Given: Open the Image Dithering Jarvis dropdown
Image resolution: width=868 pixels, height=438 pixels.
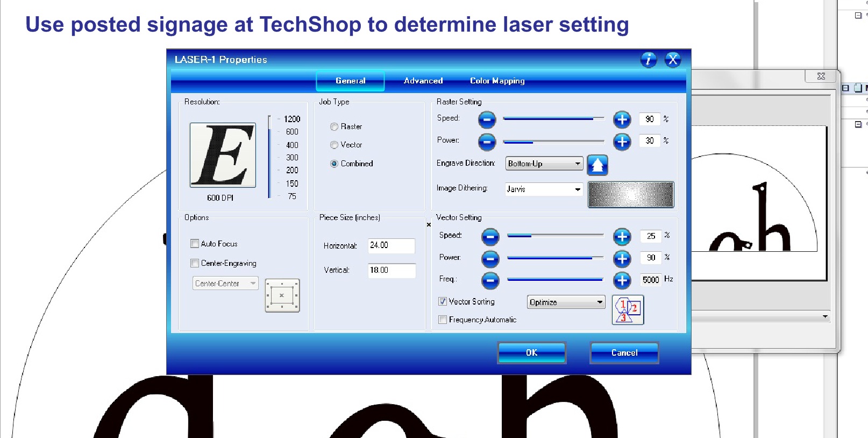Looking at the screenshot, I should pos(544,189).
